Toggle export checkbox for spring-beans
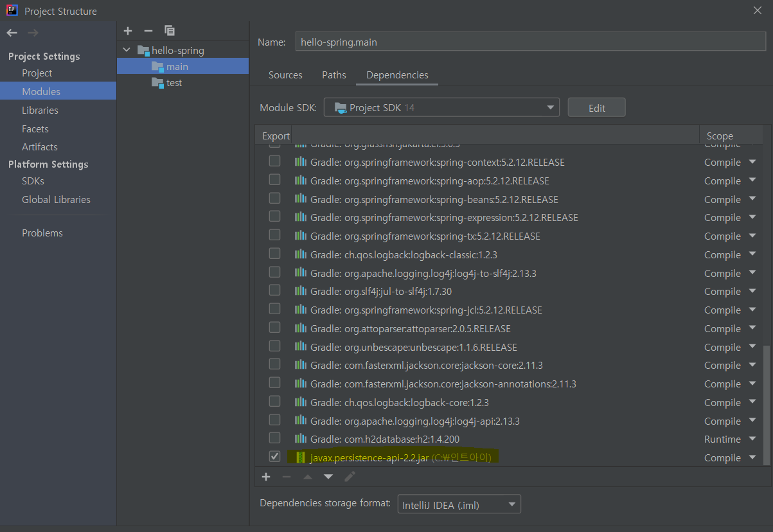Viewport: 773px width, 532px height. [274, 199]
